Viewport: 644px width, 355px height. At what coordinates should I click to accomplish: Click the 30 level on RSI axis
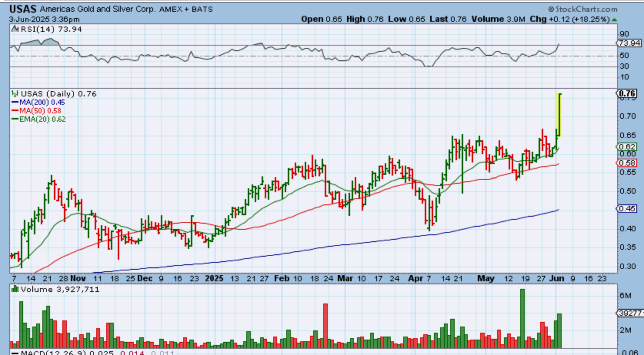[x=624, y=66]
